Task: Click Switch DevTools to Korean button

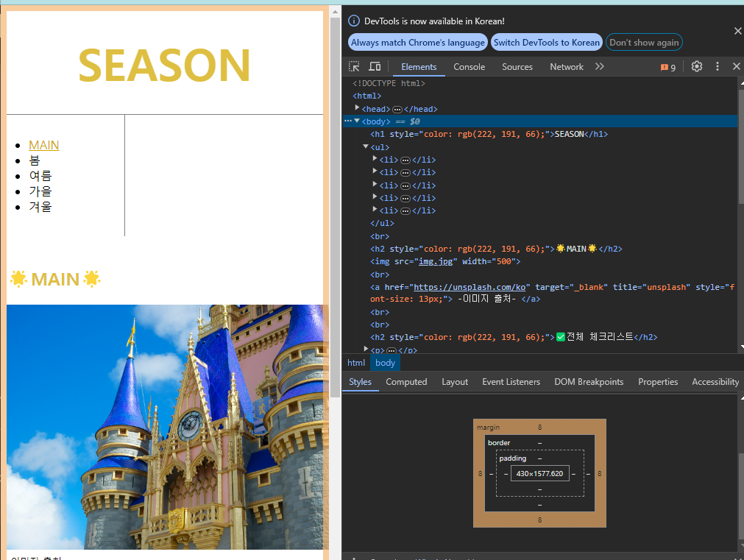Action: [547, 42]
